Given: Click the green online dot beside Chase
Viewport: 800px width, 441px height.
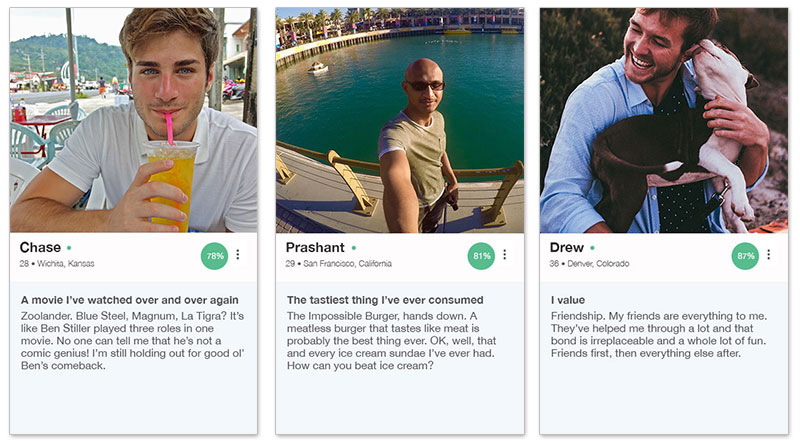Looking at the screenshot, I should 69,248.
